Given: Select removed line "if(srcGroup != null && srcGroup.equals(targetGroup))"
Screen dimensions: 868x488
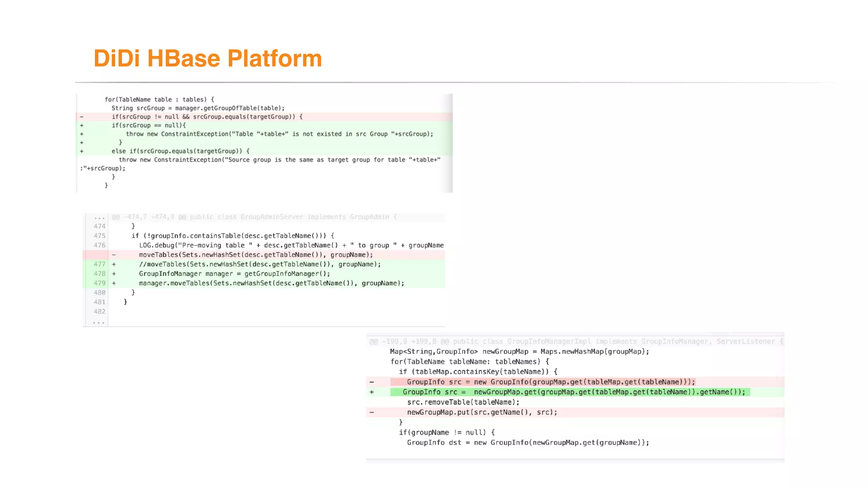Looking at the screenshot, I should [264, 117].
